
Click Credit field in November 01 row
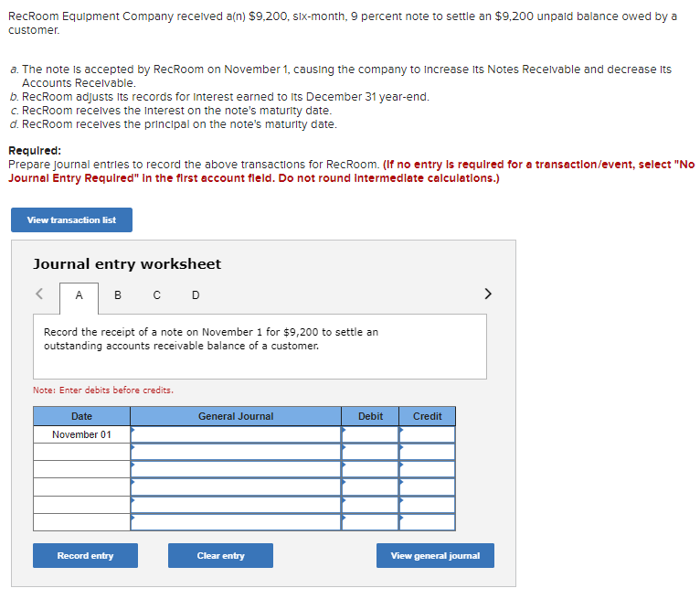(428, 434)
